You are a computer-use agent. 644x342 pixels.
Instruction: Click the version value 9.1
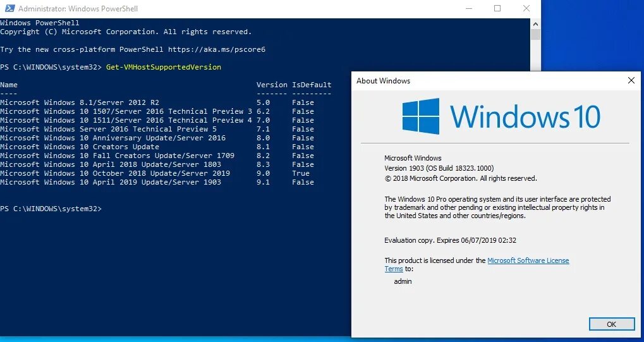(x=263, y=182)
